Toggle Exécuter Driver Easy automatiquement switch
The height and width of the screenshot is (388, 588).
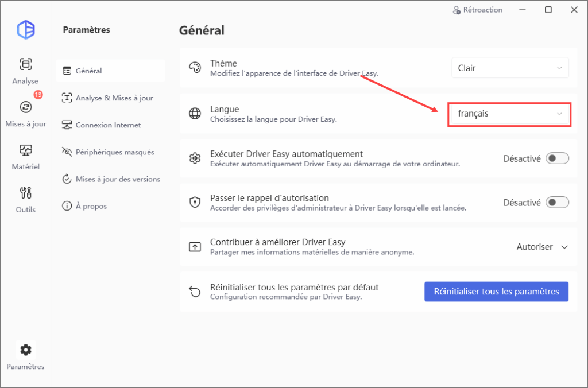click(x=557, y=158)
